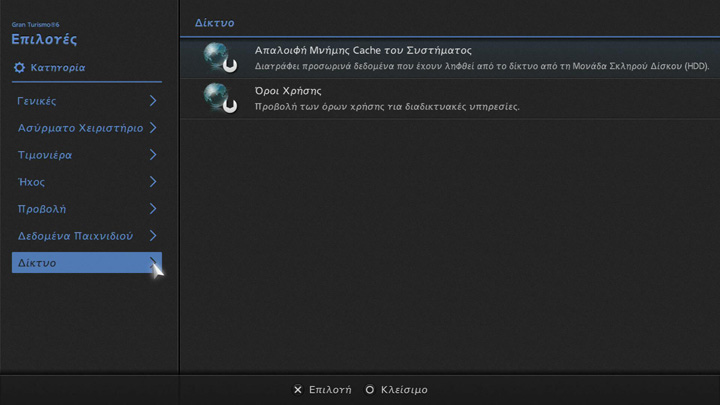Open Απαλοιφή Μνήμης Cache του Συστήματος

[363, 50]
